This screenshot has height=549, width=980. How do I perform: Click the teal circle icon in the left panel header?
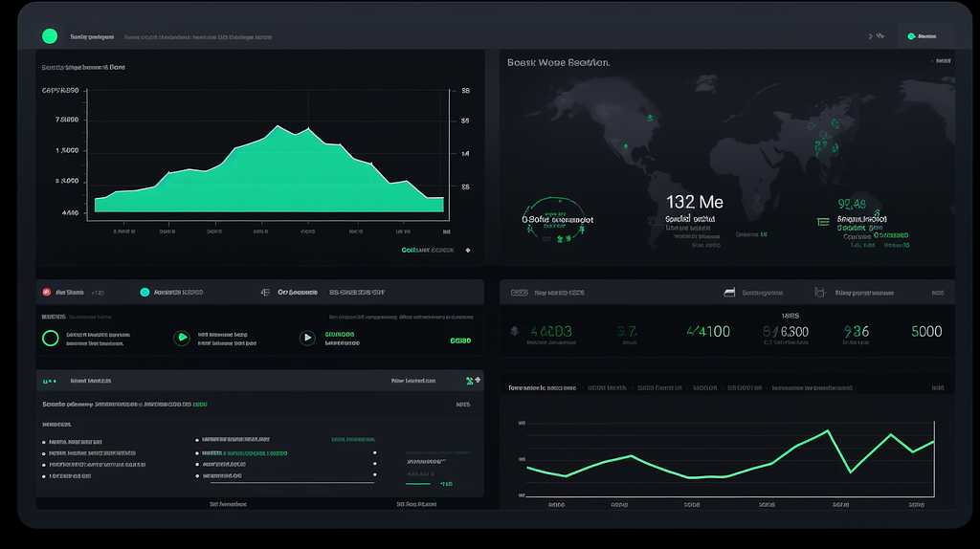[x=145, y=293]
